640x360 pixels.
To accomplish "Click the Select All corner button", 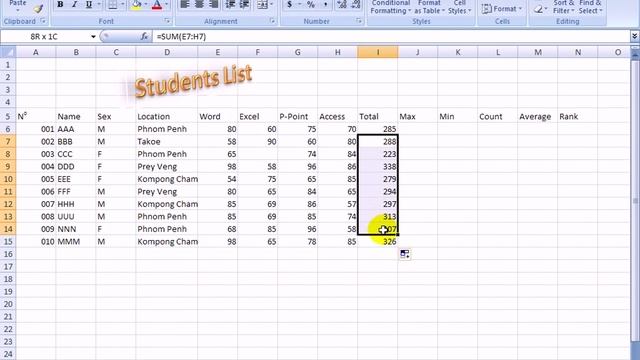I will click(8, 52).
